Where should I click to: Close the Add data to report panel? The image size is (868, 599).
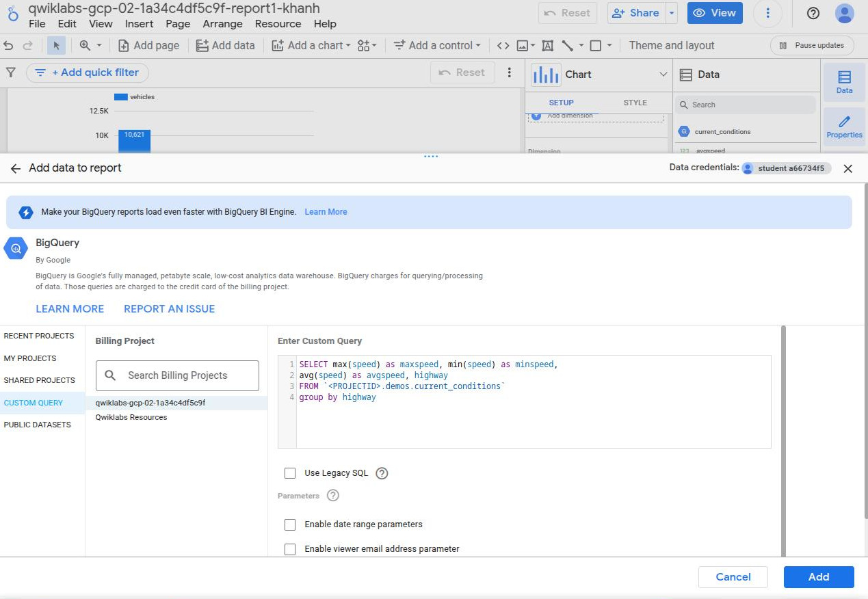tap(848, 168)
